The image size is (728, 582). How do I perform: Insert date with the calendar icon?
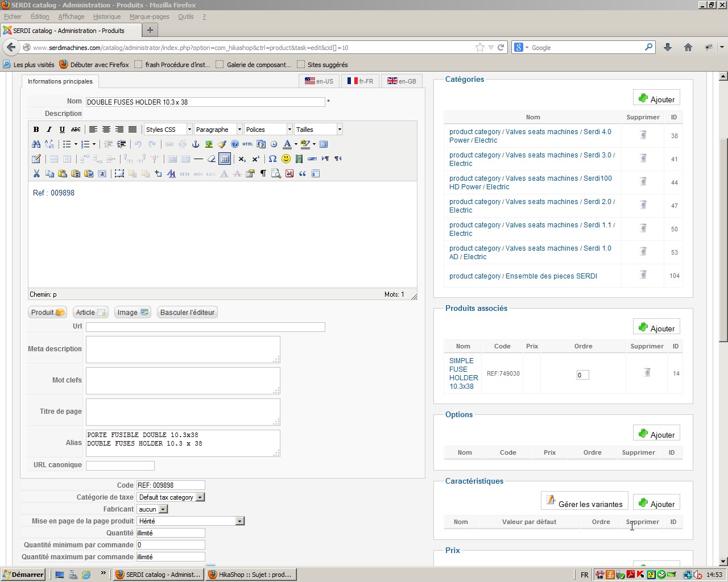(x=261, y=144)
